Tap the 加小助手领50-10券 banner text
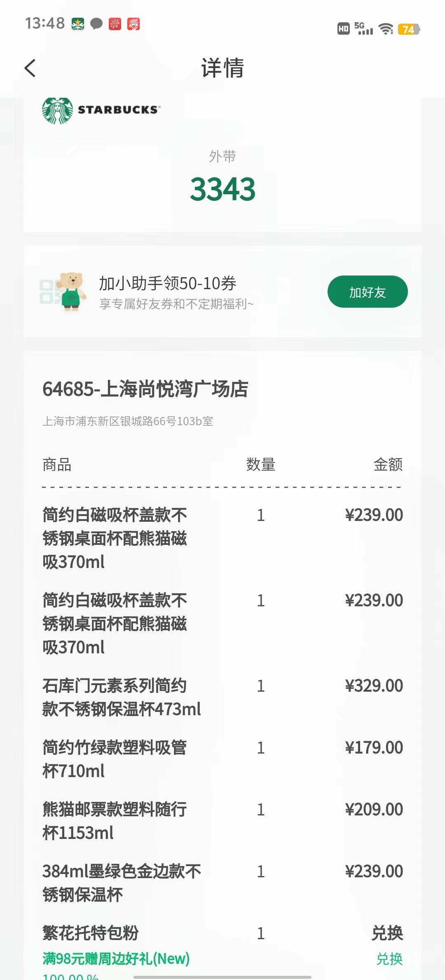The width and height of the screenshot is (445, 980). (167, 283)
